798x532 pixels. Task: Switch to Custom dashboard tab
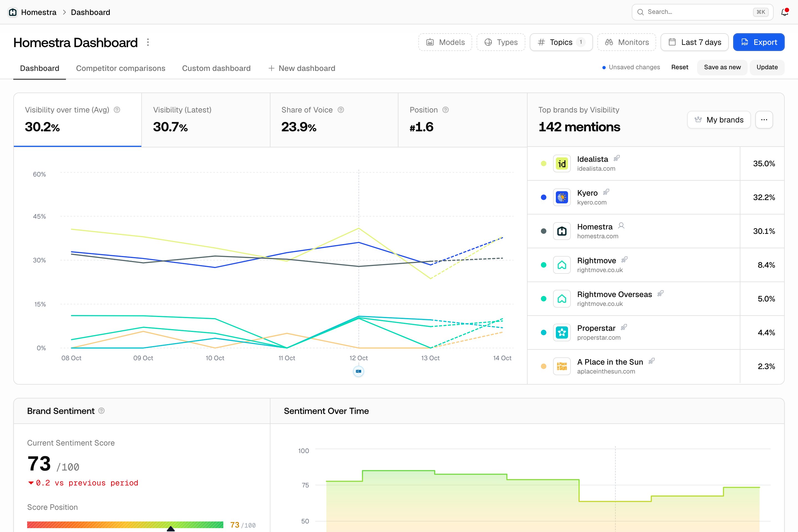click(x=216, y=68)
